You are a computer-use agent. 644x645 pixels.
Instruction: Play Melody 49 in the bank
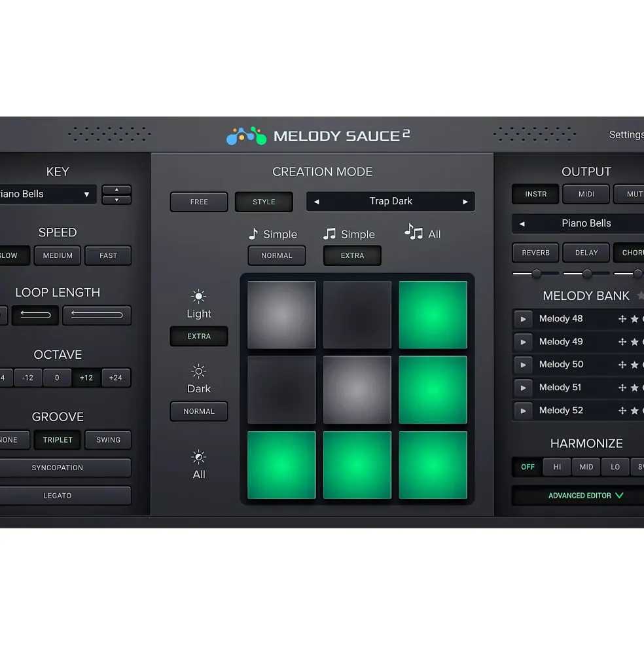(x=523, y=342)
